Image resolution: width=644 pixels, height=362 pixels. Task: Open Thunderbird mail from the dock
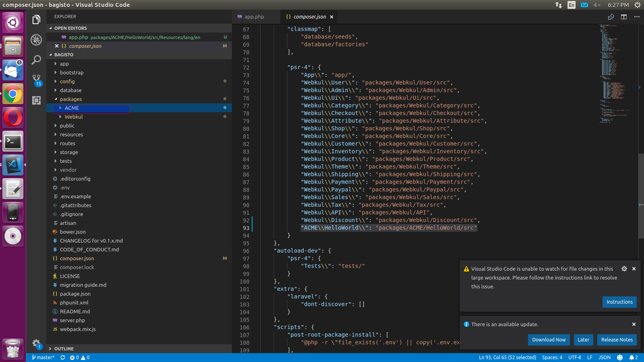coord(13,70)
